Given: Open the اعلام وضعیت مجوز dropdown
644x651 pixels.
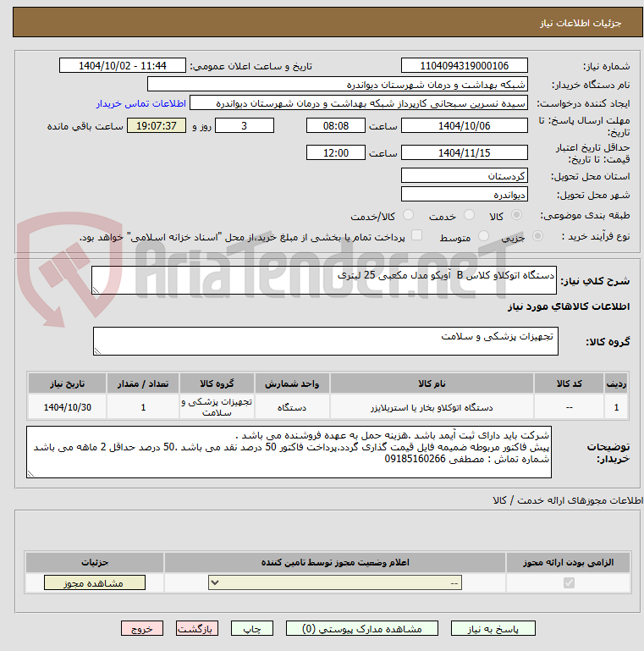Looking at the screenshot, I should pyautogui.click(x=335, y=582).
